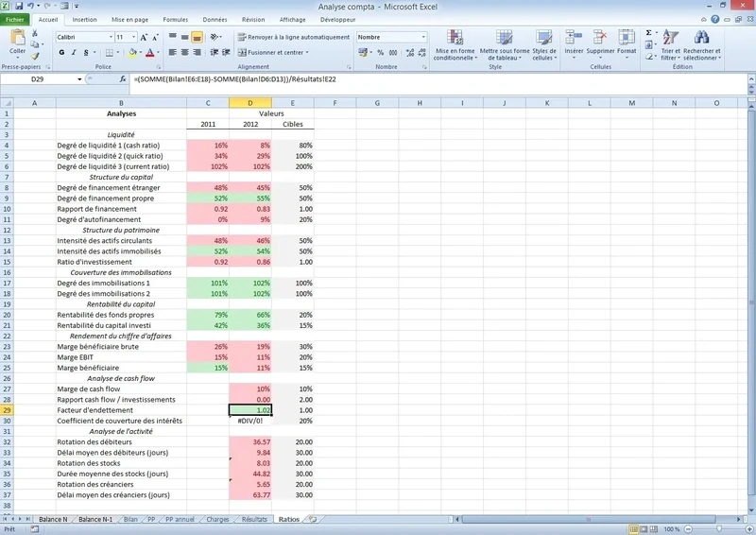Toggle underline S button
The image size is (756, 535).
86,52
